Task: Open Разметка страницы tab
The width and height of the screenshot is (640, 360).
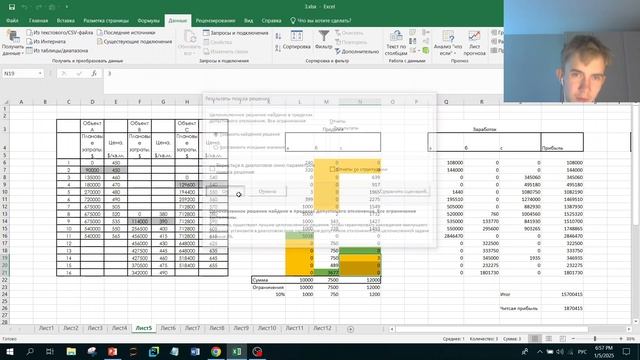Action: pyautogui.click(x=106, y=20)
